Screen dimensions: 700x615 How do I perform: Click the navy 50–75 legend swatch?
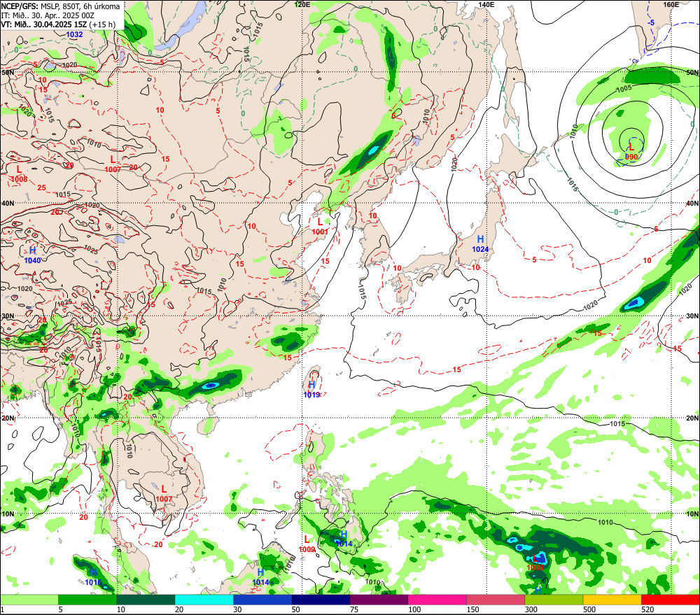point(321,600)
